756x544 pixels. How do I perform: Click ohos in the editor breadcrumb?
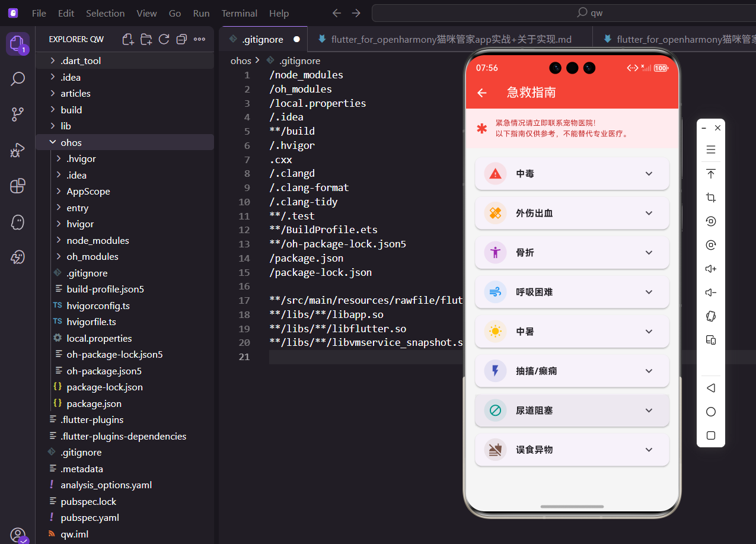pos(241,61)
